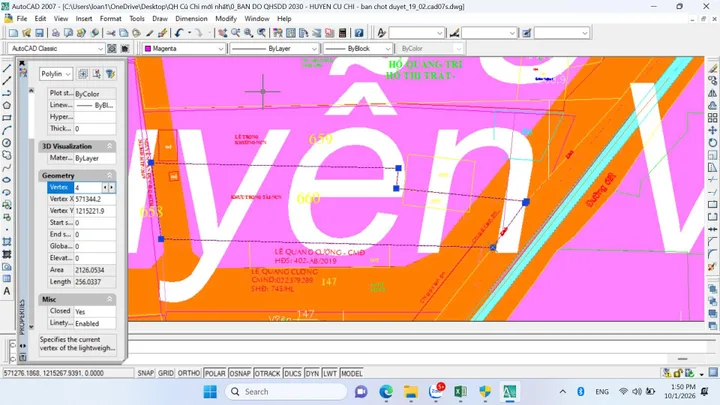Toggle LWT lineweight display

tap(330, 373)
